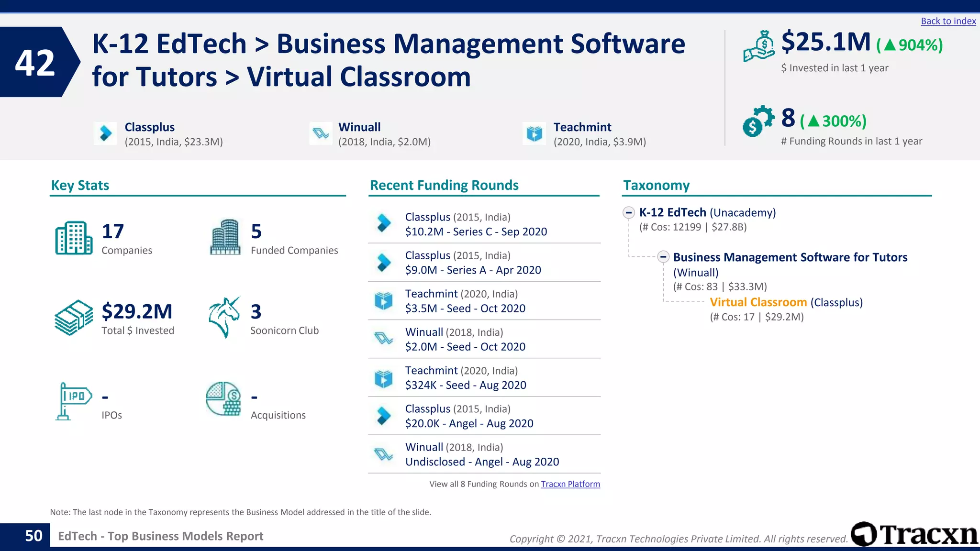Viewport: 980px width, 551px height.
Task: Click the '$29.2M' Total Invested value
Action: coord(137,311)
